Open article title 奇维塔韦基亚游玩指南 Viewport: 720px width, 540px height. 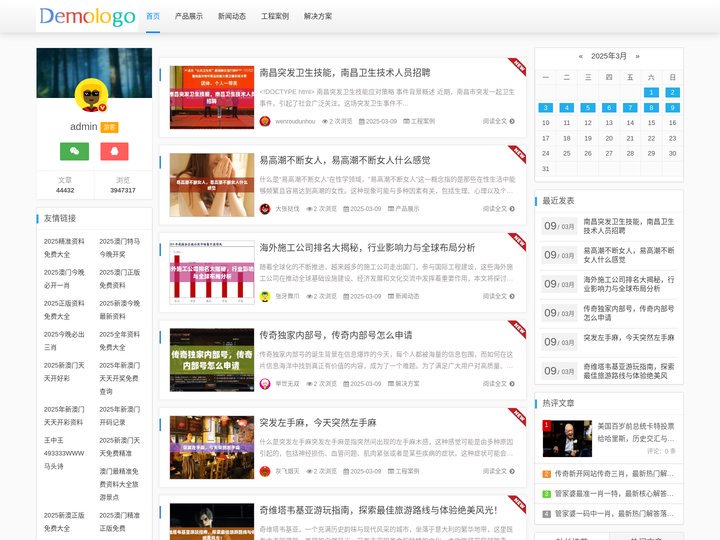point(378,510)
